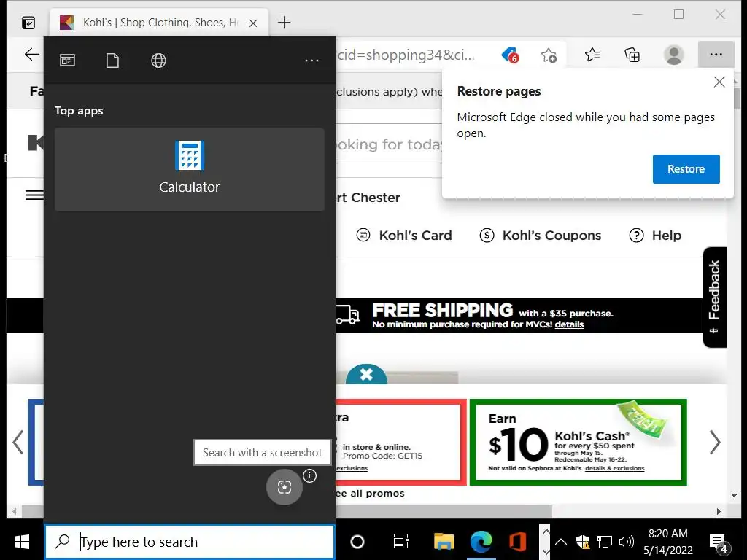747x560 pixels.
Task: Add this page to favorites star
Action: pos(549,55)
